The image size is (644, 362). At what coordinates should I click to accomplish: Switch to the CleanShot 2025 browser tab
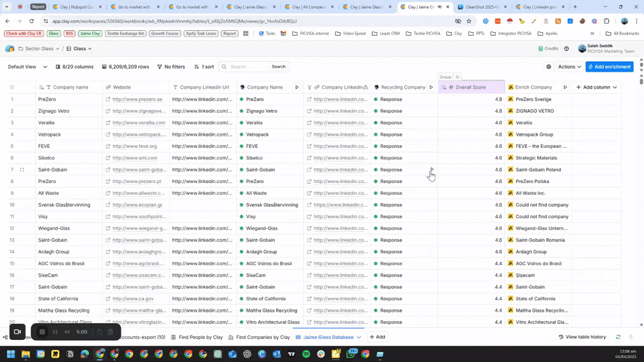pos(482,7)
